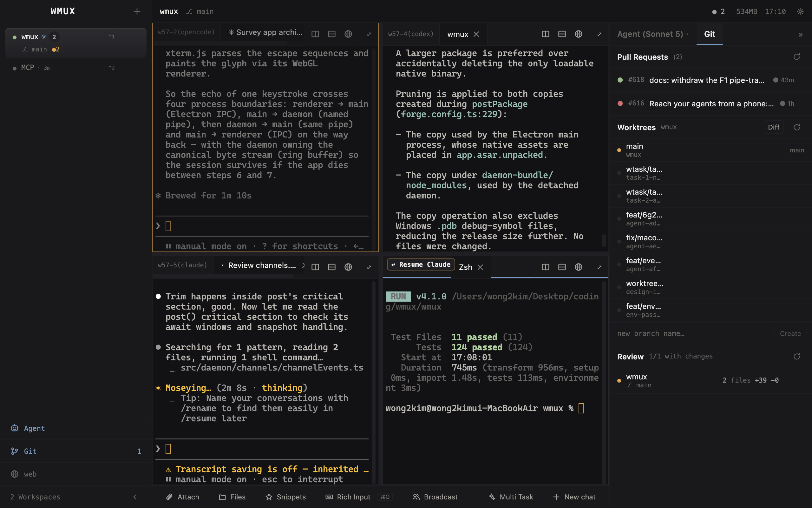Refresh the Review section

(x=797, y=357)
